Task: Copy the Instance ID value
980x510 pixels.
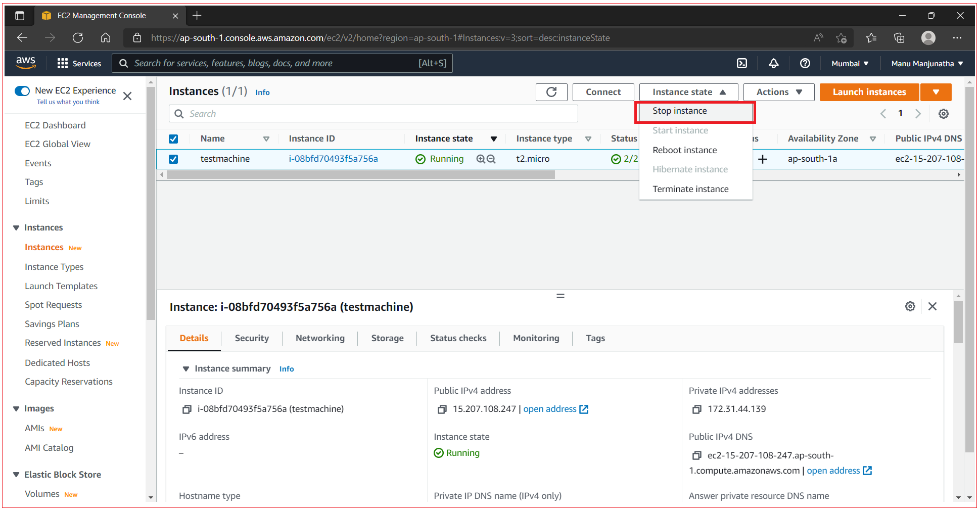Action: click(186, 409)
